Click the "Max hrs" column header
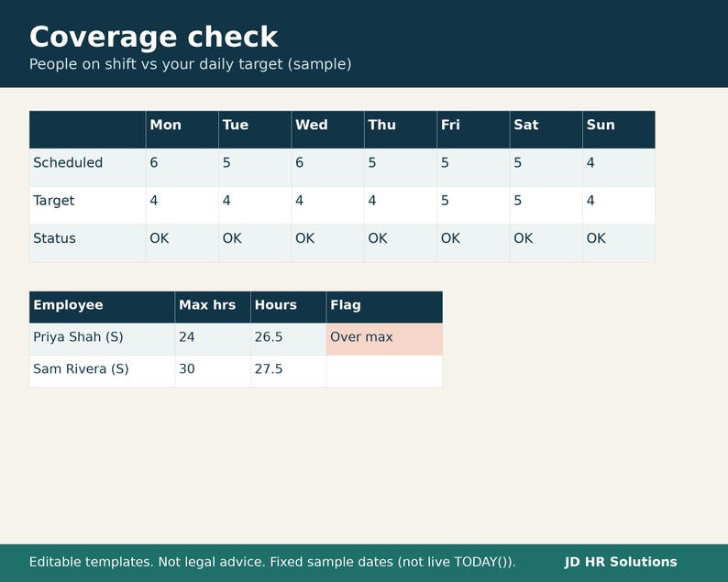The height and width of the screenshot is (582, 728). click(213, 307)
